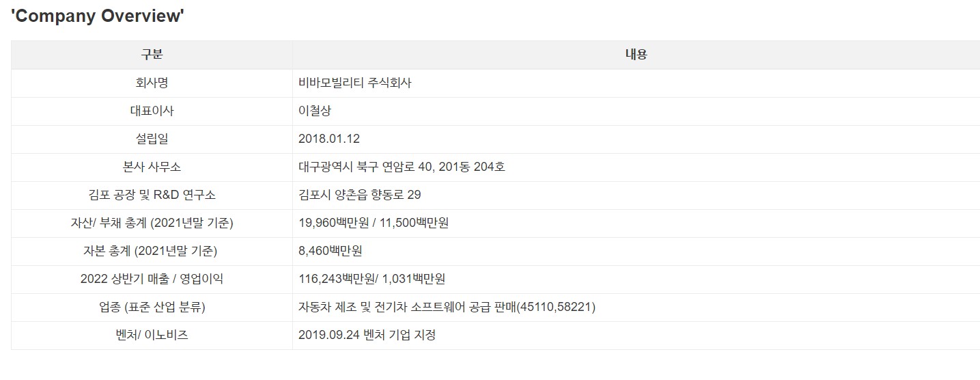The width and height of the screenshot is (980, 380).
Task: Click the 'Company Overview' heading
Action: point(98,16)
